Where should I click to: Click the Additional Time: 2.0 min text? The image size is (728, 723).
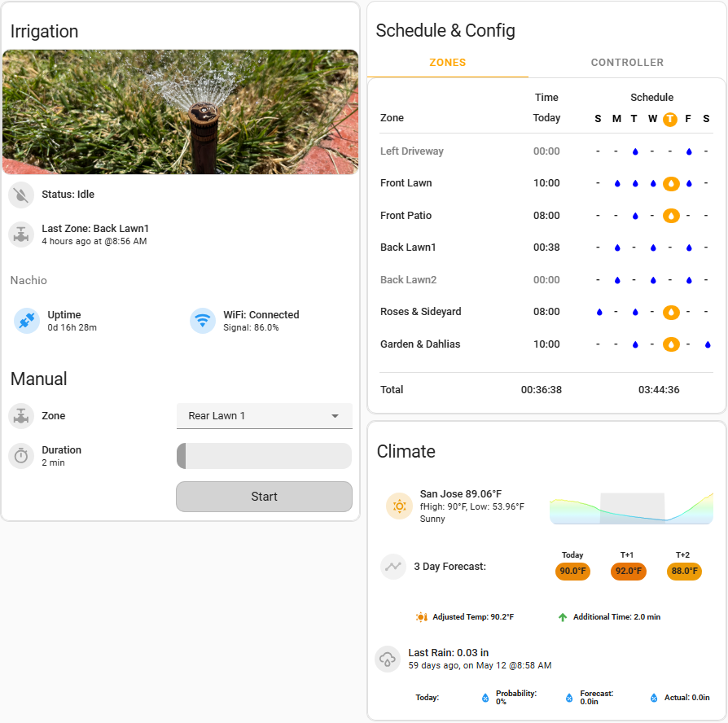[616, 617]
